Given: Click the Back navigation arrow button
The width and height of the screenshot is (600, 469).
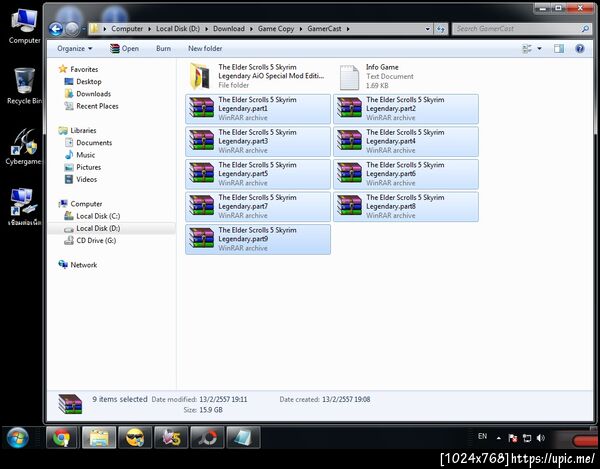Looking at the screenshot, I should click(56, 29).
